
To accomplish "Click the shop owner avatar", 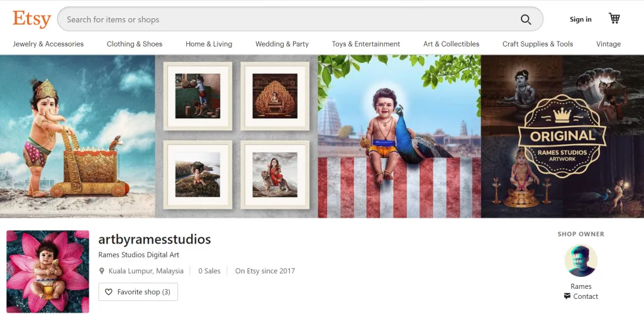I will [580, 261].
